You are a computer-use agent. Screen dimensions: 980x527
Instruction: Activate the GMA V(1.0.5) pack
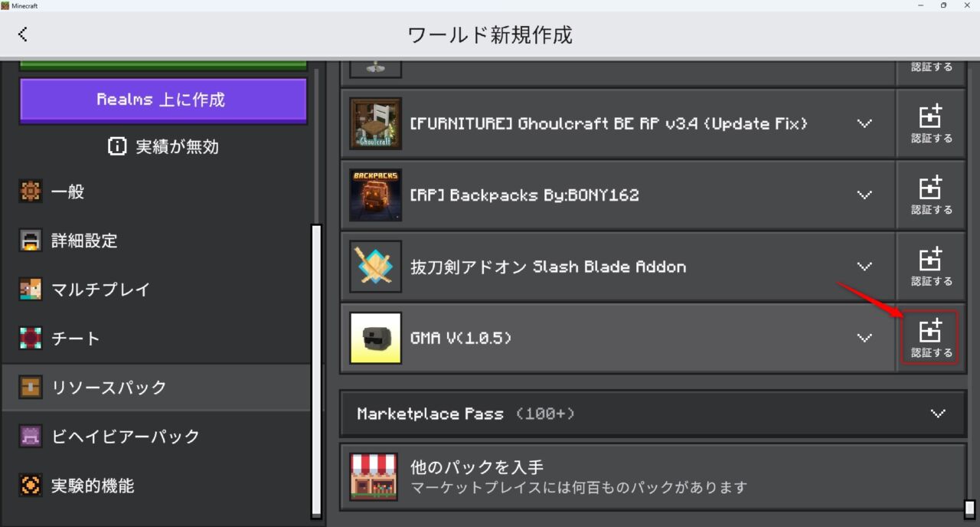coord(931,338)
